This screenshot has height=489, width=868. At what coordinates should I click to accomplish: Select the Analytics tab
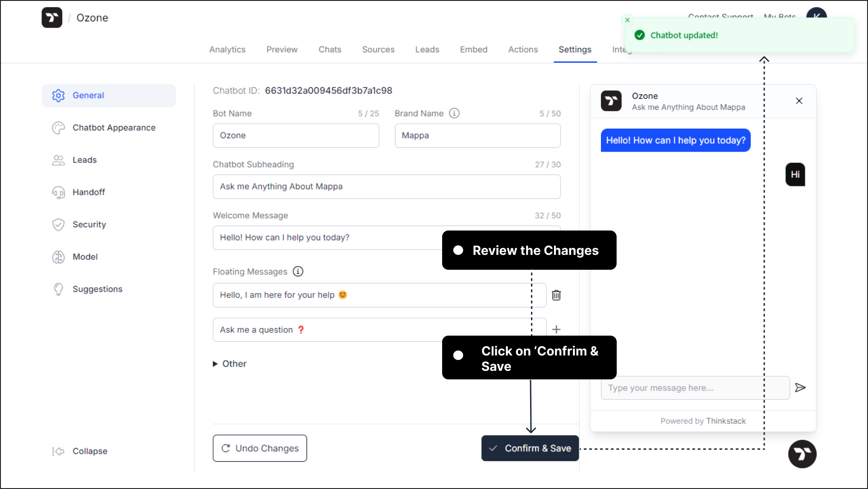(227, 50)
